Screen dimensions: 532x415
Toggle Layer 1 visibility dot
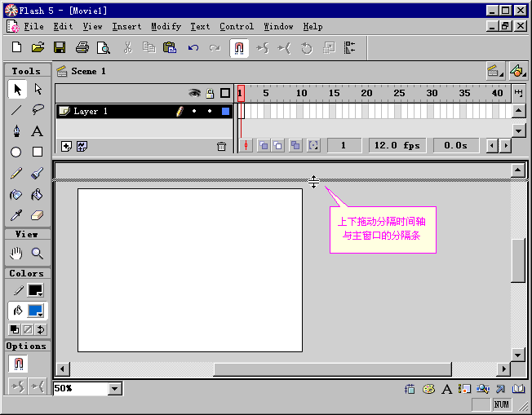(194, 111)
